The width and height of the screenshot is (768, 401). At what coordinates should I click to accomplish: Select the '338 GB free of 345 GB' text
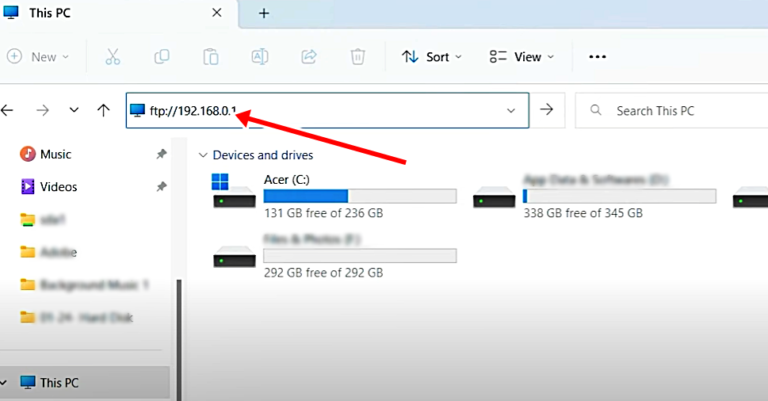pyautogui.click(x=583, y=213)
